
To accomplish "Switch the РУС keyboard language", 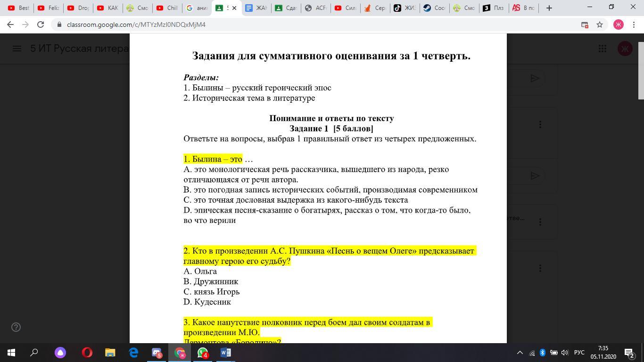I will tap(579, 353).
